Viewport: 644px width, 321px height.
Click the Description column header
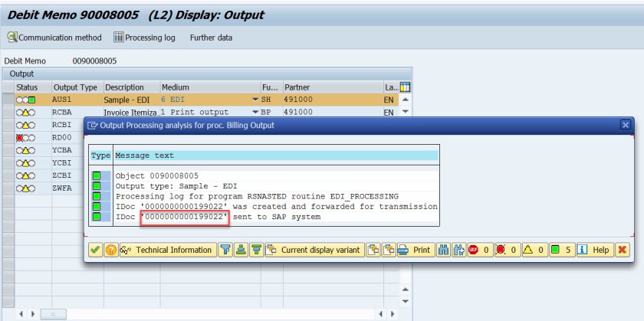(131, 87)
